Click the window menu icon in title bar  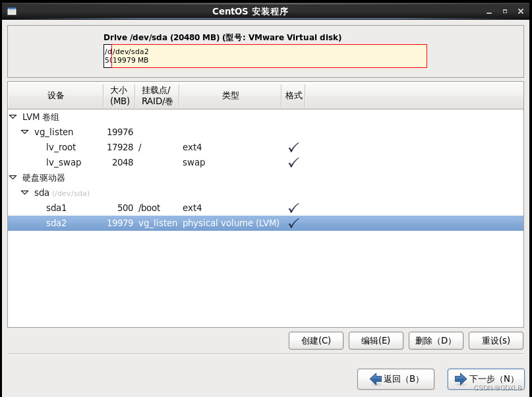(11, 11)
